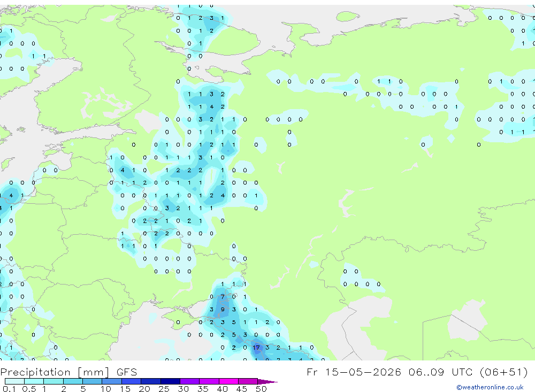
Task: Pick the 5–10 mm blue legend swatch
Action: (x=92, y=381)
